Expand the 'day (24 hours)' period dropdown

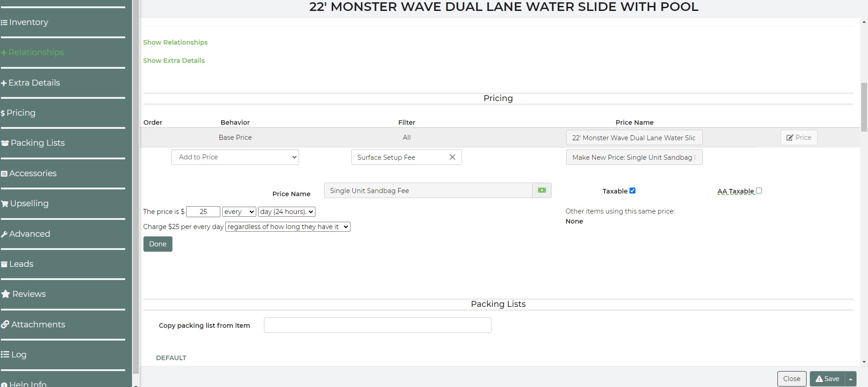pos(286,212)
